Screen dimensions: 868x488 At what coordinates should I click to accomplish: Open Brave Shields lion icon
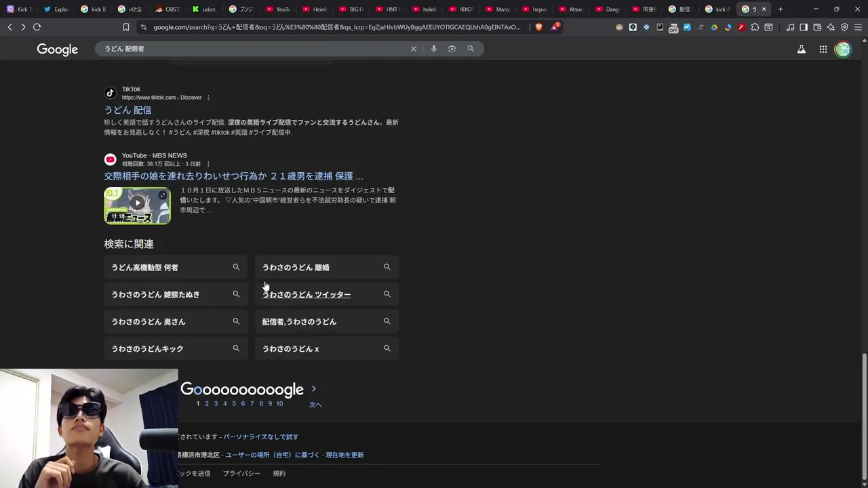click(539, 27)
